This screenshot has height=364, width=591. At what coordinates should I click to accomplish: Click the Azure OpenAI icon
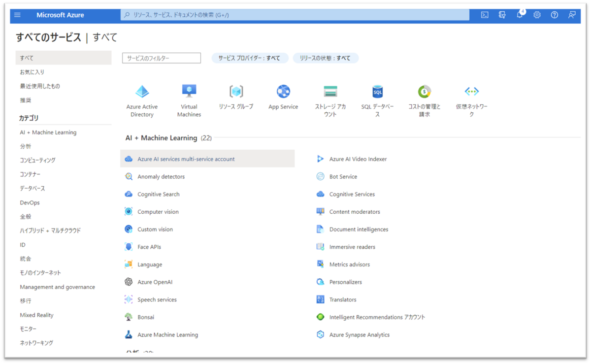click(x=129, y=282)
